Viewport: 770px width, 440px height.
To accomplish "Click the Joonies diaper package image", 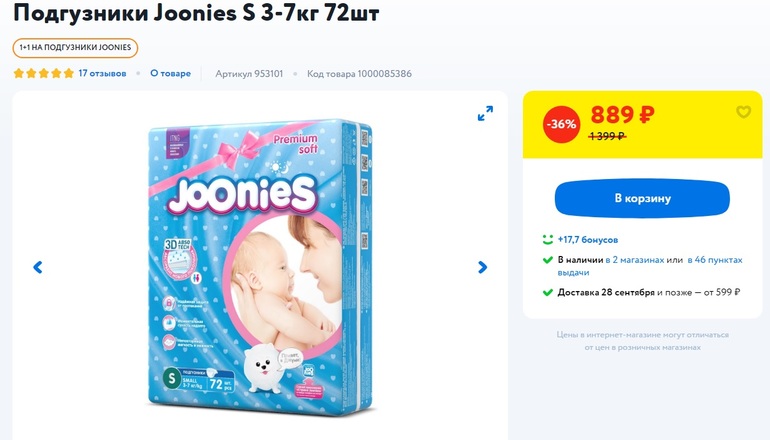I will 261,266.
